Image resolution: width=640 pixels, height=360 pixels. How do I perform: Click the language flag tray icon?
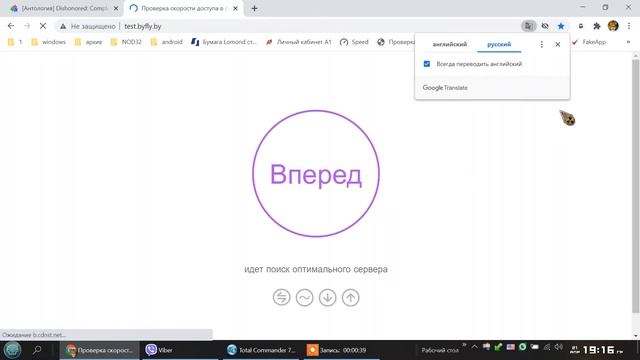point(511,347)
